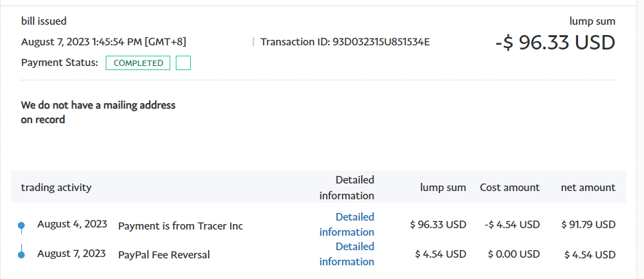The height and width of the screenshot is (279, 644).
Task: Click the August 4, 2023 date
Action: (72, 224)
